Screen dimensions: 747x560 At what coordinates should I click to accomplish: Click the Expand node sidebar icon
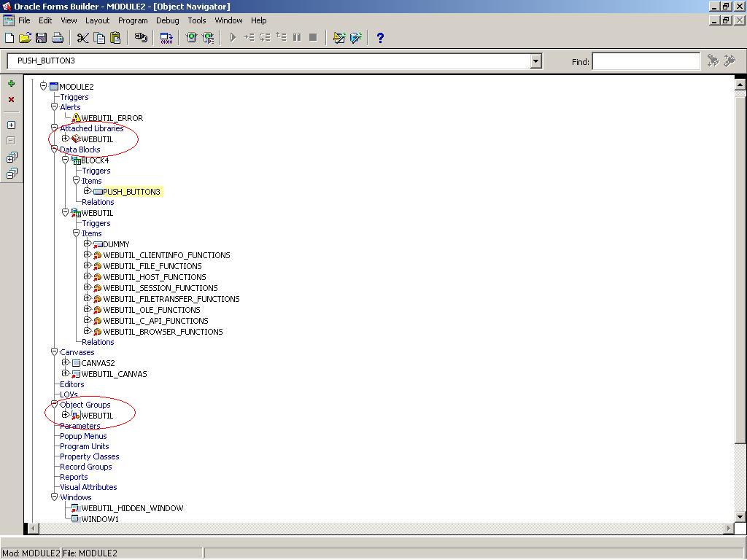click(12, 125)
